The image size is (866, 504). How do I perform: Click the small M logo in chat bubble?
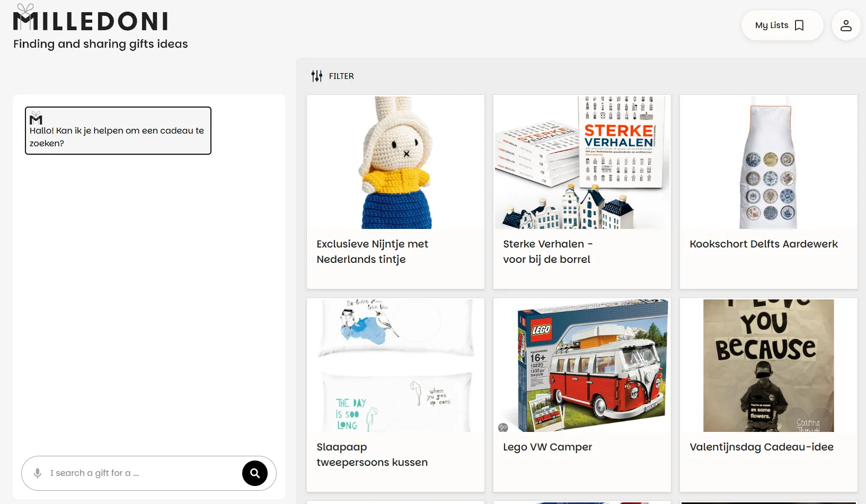pos(36,118)
